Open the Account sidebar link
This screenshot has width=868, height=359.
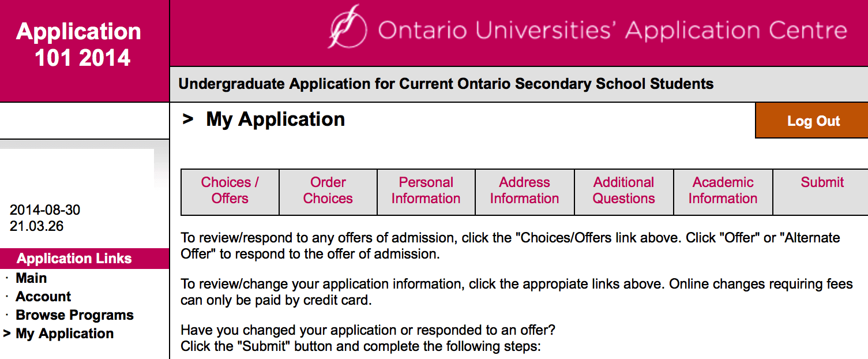coord(43,297)
